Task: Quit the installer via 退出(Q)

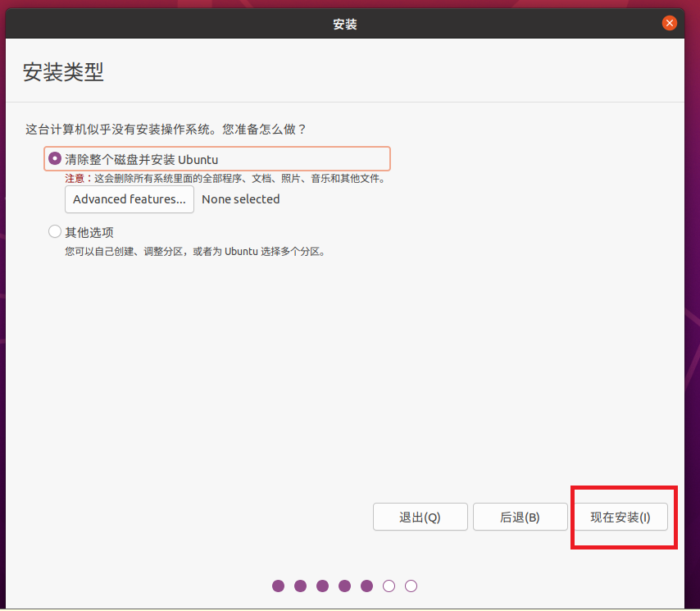Action: tap(420, 518)
